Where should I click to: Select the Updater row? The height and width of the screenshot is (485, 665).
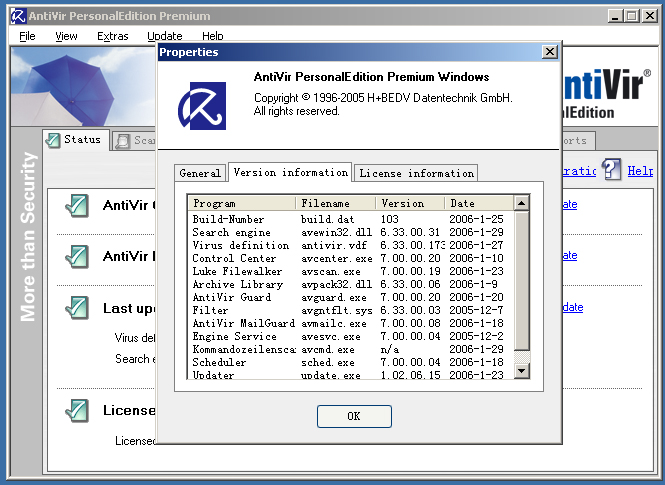click(351, 375)
